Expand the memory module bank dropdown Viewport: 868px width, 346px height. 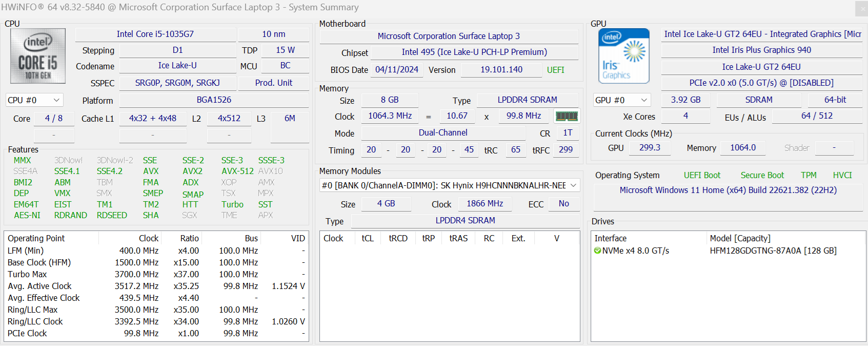pyautogui.click(x=573, y=185)
